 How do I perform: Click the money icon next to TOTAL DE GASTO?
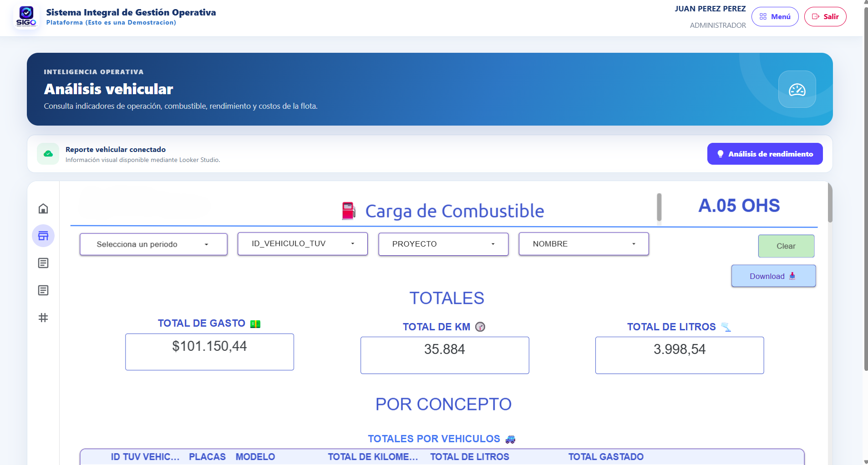pyautogui.click(x=255, y=324)
